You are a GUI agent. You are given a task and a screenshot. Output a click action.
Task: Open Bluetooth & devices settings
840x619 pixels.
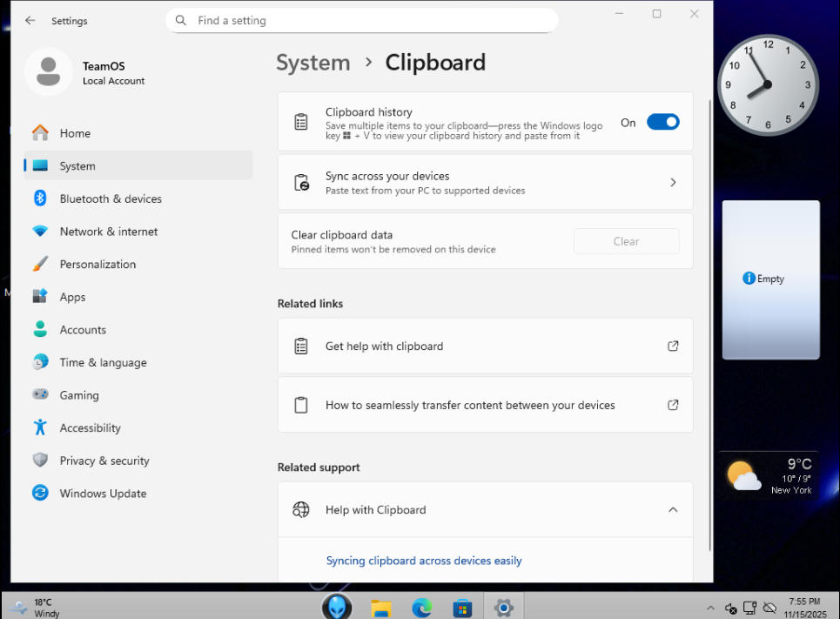tap(111, 199)
